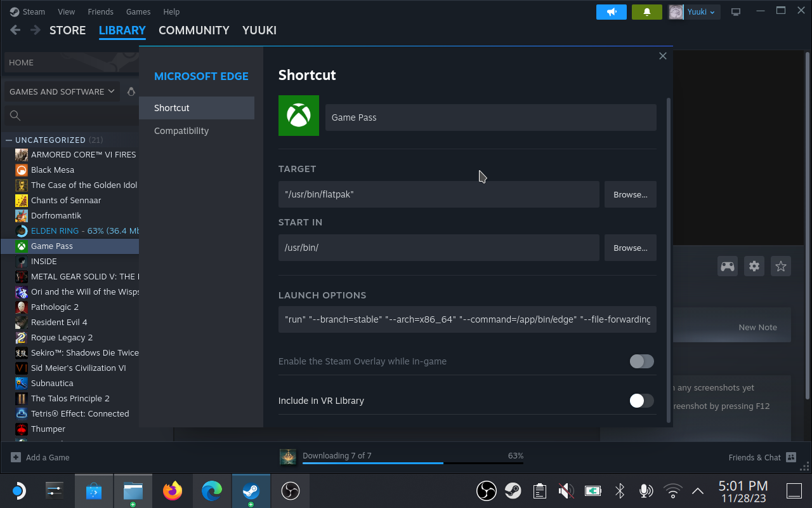Open clipboard tray icon

[540, 491]
